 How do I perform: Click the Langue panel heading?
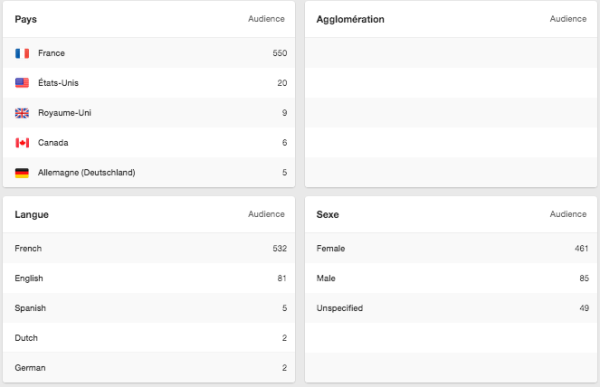(31, 214)
